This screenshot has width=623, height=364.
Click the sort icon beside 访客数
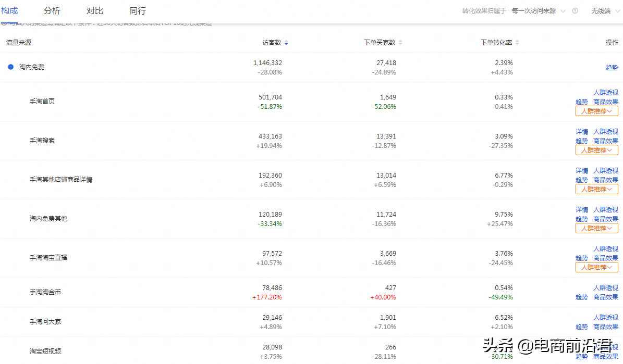(x=286, y=43)
